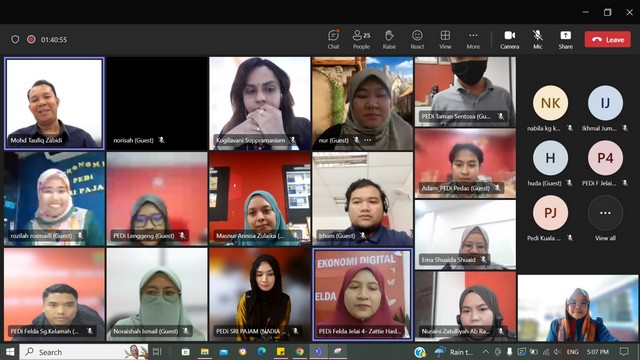
Task: Open Google Chrome from the taskbar
Action: coord(300,351)
